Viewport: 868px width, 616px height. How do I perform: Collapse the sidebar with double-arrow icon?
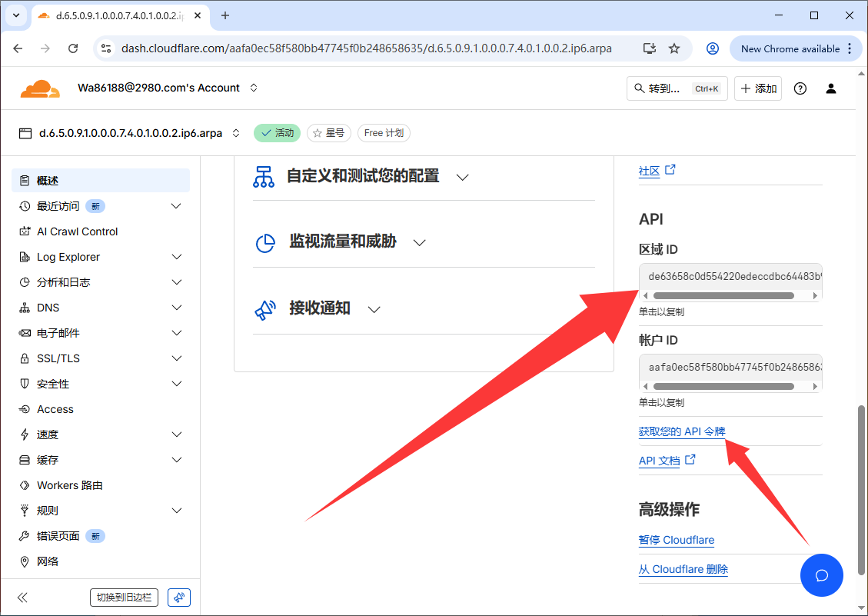(x=22, y=598)
